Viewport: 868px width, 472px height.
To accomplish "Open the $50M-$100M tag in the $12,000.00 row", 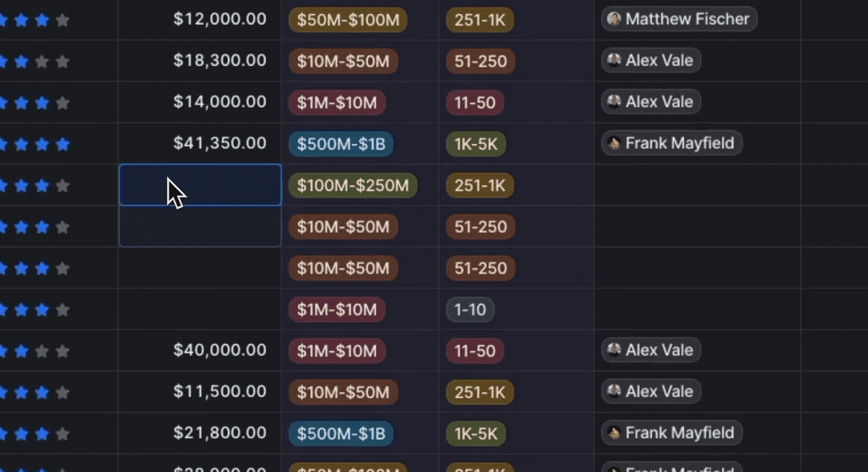I will (348, 20).
